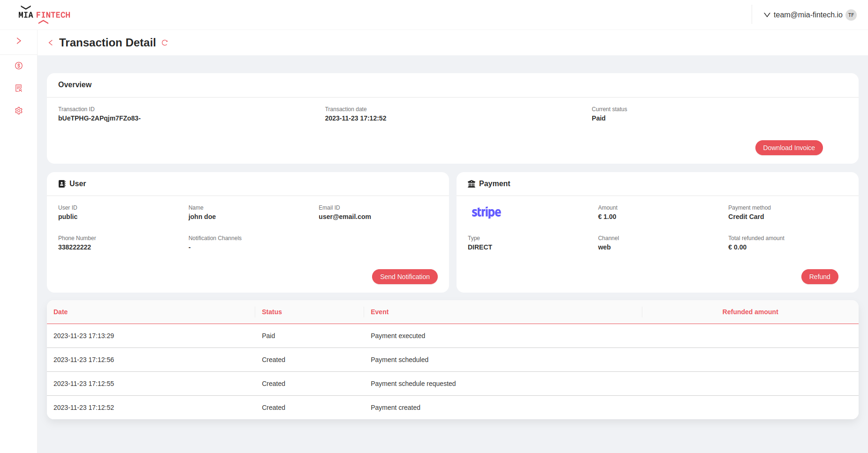Click the Refunded amount column header
868x453 pixels.
pos(750,312)
